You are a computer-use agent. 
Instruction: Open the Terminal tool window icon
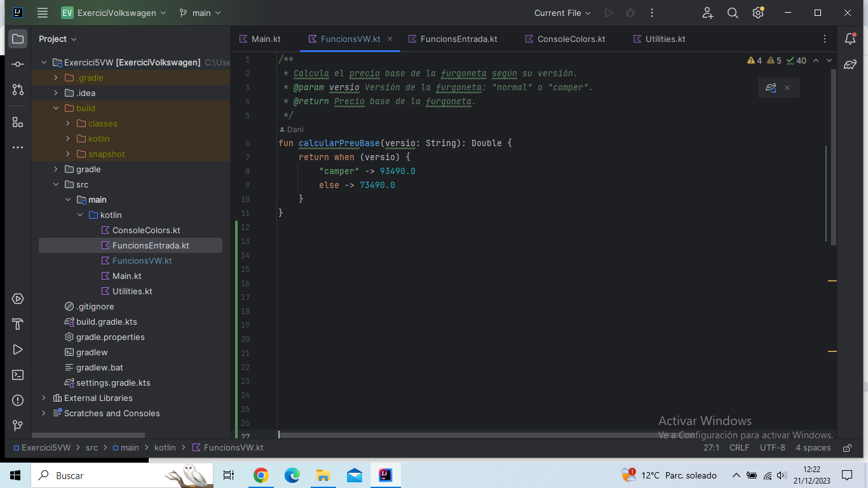[18, 375]
